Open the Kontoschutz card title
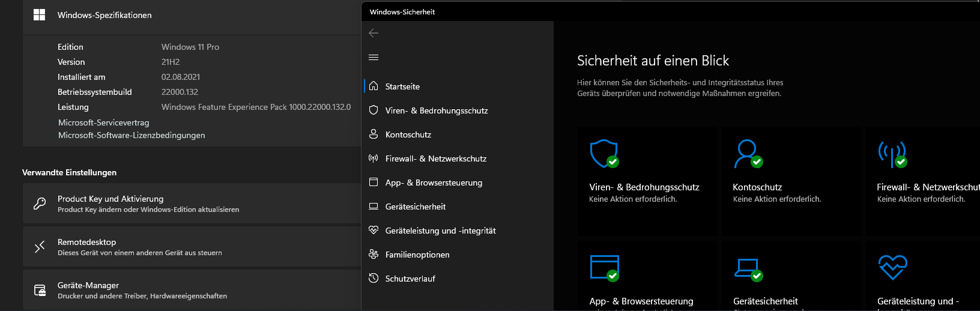The image size is (980, 311). point(757,187)
